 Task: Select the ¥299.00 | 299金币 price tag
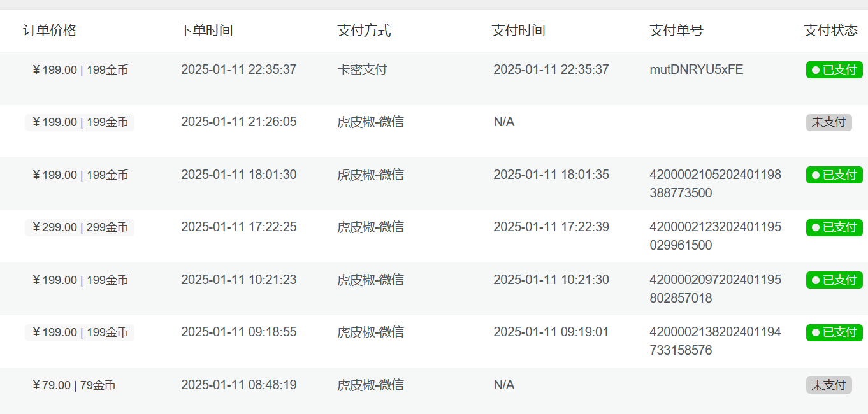click(80, 227)
